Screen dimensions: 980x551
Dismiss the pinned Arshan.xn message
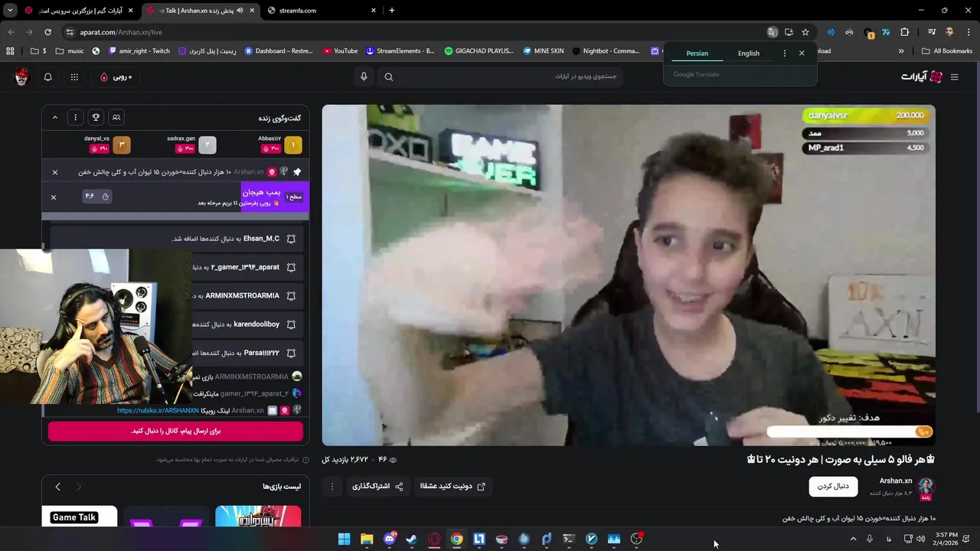click(54, 172)
